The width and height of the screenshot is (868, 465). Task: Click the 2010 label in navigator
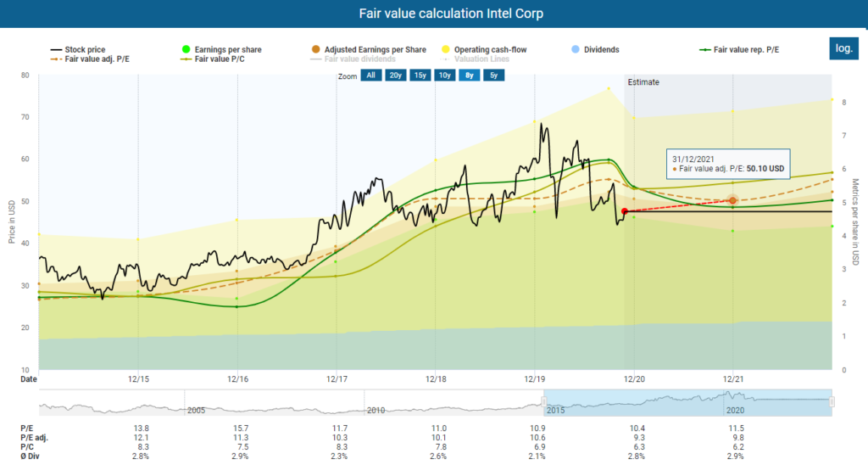pyautogui.click(x=376, y=411)
